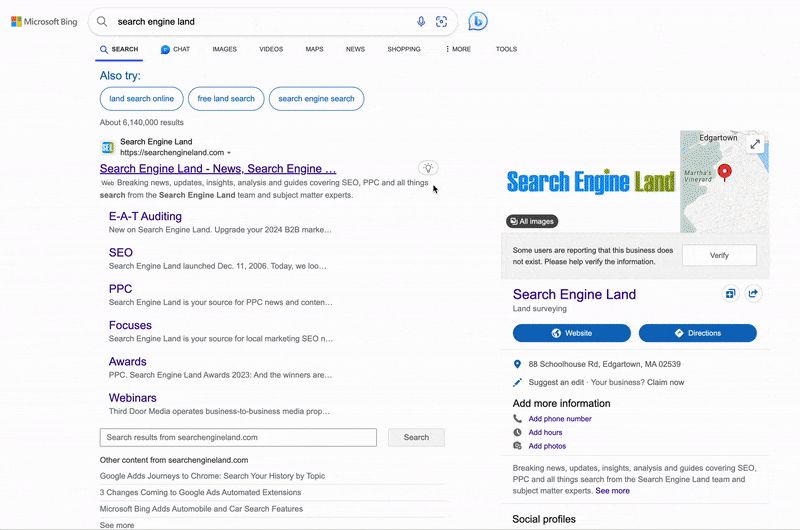
Task: Click the Suggest an edit link
Action: (x=556, y=382)
